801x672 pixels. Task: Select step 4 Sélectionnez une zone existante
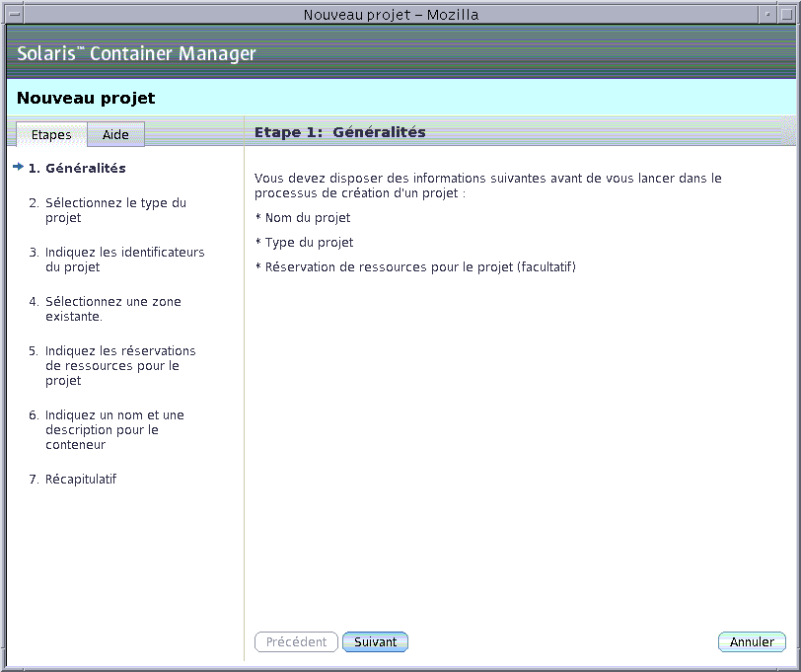[x=106, y=309]
